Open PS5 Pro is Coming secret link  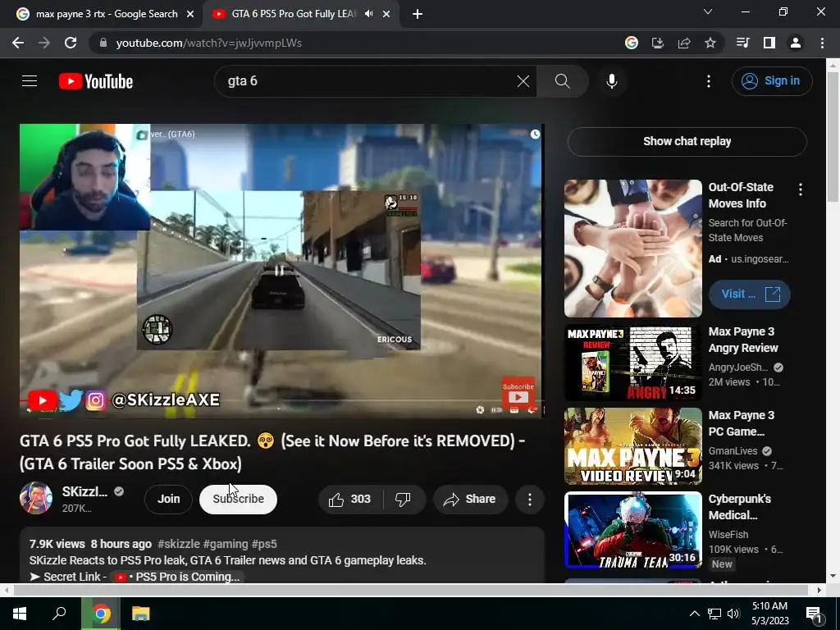(178, 577)
